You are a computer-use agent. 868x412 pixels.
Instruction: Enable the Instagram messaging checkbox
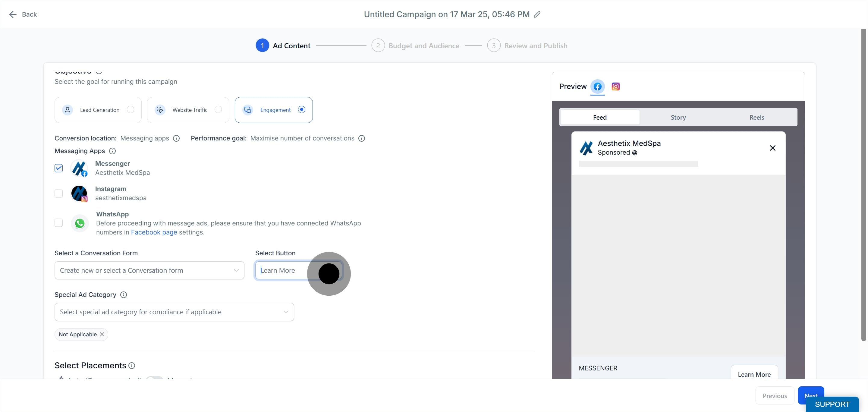(59, 193)
